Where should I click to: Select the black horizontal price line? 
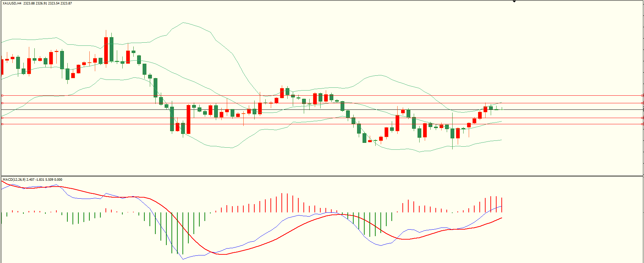tap(309, 109)
